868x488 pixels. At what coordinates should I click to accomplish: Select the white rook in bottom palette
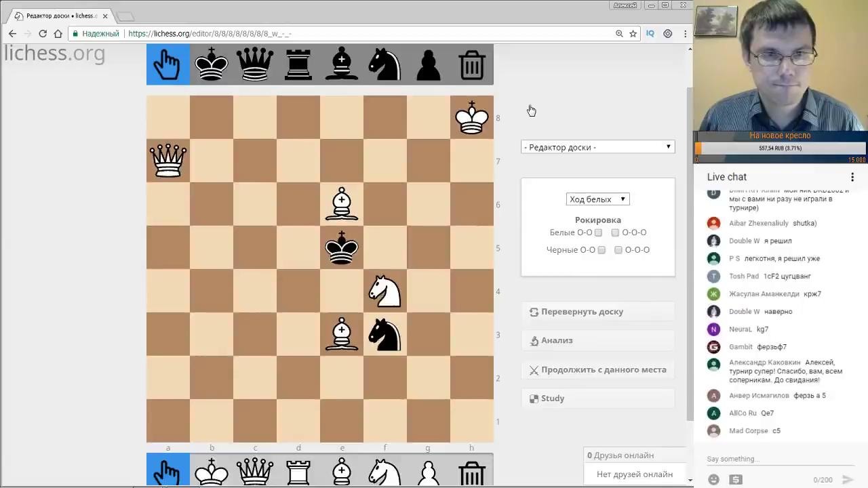[298, 470]
